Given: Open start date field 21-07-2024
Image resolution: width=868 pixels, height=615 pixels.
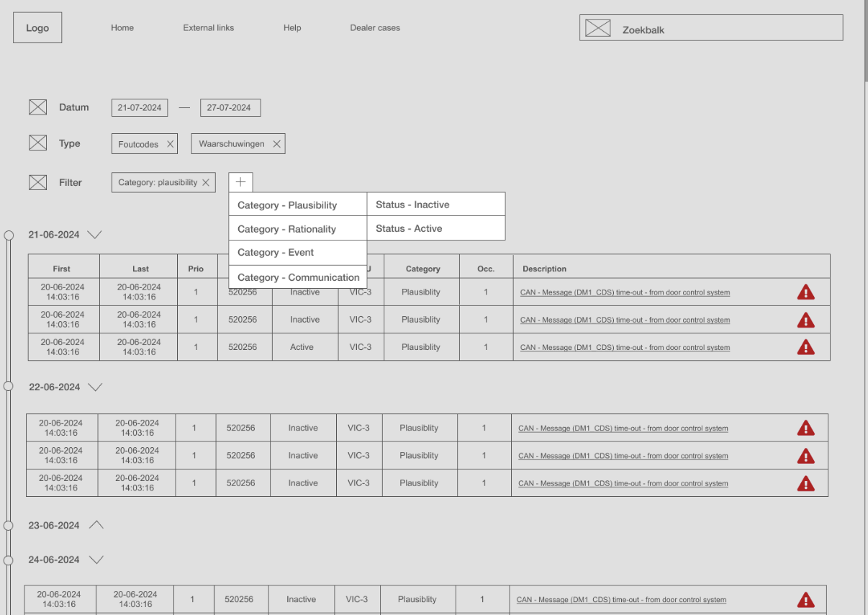Looking at the screenshot, I should click(140, 108).
